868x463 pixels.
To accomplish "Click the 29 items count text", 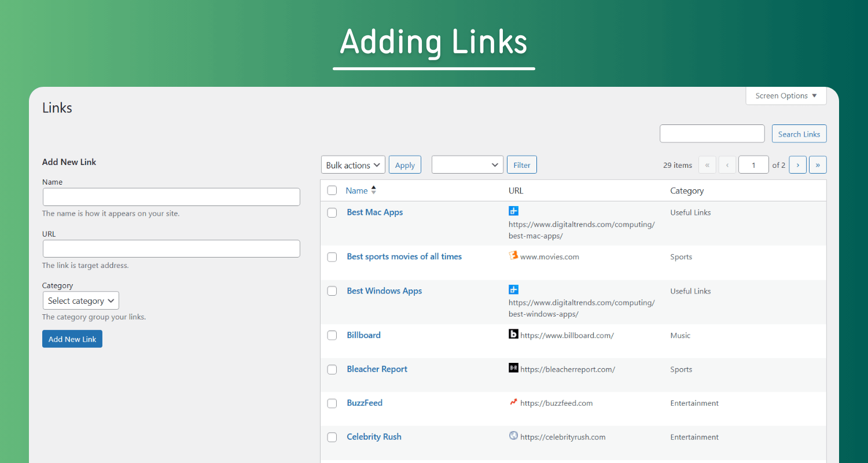I will tap(678, 165).
